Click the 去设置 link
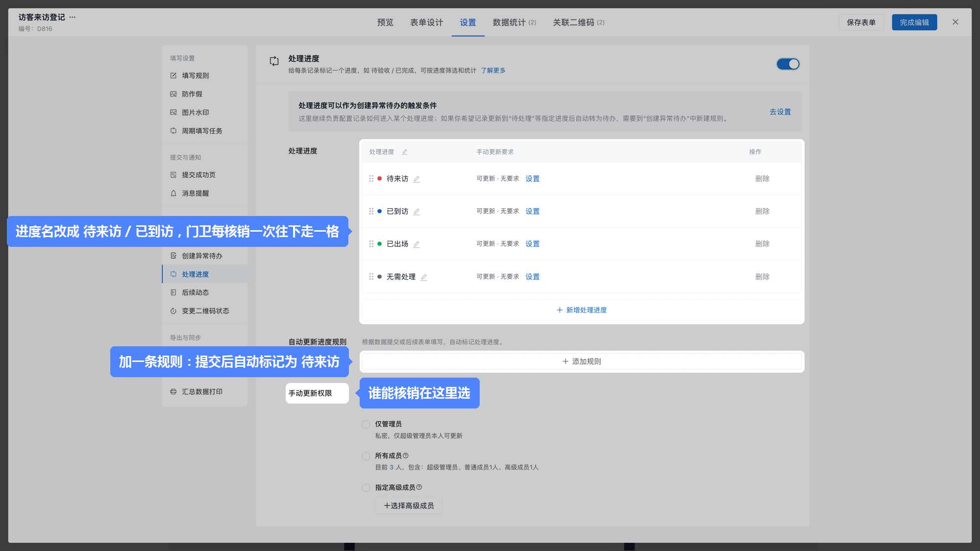980x551 pixels. click(x=780, y=112)
